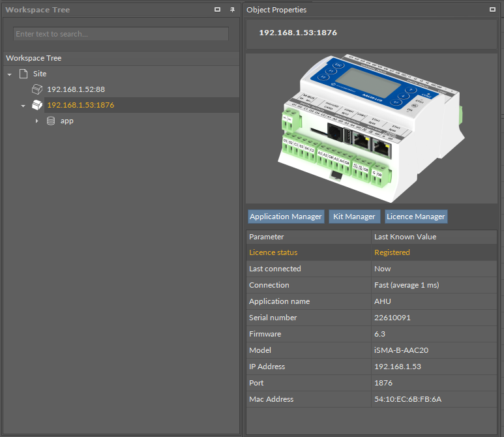The width and height of the screenshot is (504, 437).
Task: Click the Site document icon
Action: coord(23,74)
